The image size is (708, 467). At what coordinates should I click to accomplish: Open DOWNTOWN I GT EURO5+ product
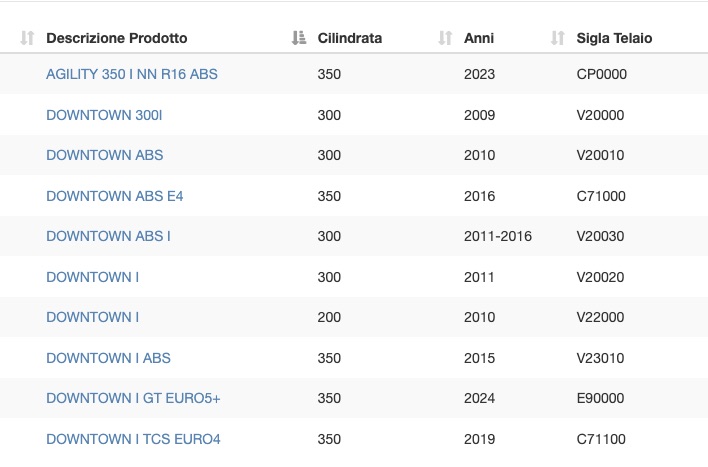pyautogui.click(x=133, y=398)
